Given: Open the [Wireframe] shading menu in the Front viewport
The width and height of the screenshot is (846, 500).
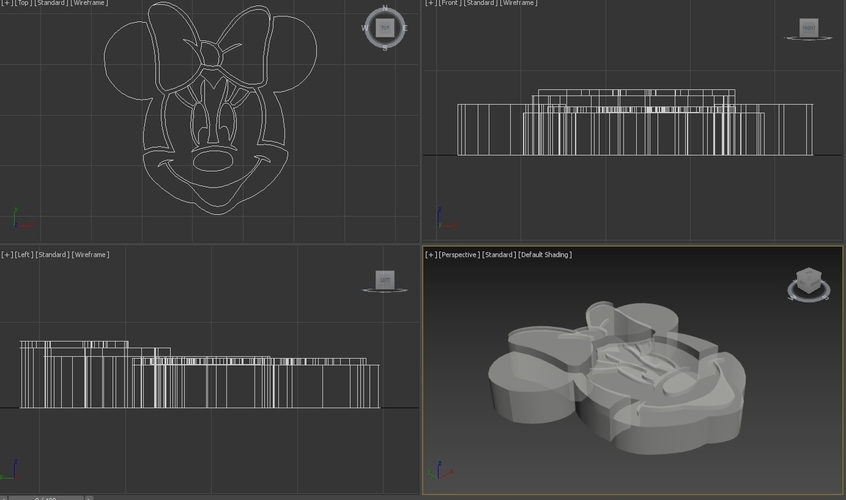Looking at the screenshot, I should [x=518, y=3].
